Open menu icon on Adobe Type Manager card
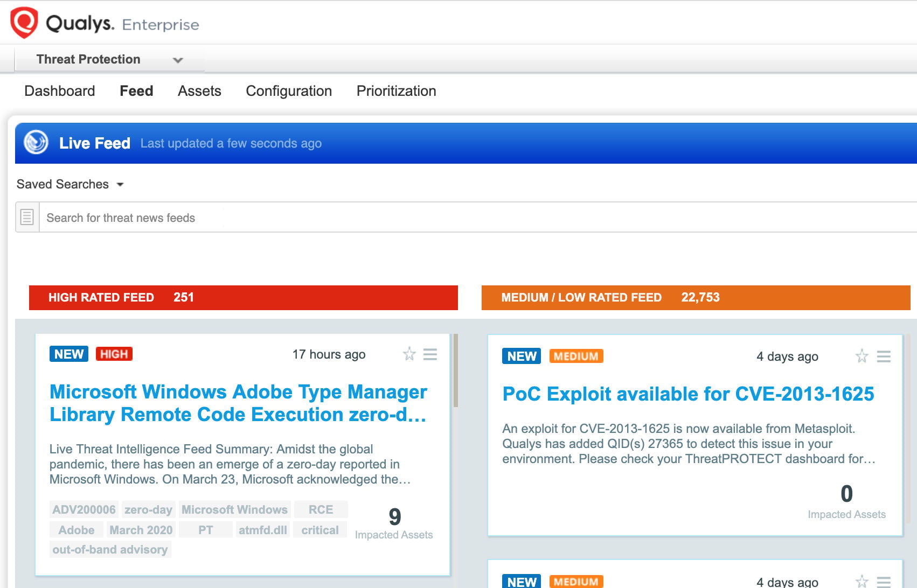The height and width of the screenshot is (588, 917). point(430,354)
